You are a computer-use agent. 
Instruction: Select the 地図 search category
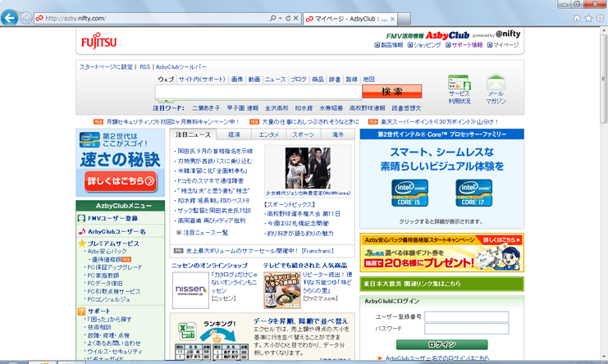368,79
